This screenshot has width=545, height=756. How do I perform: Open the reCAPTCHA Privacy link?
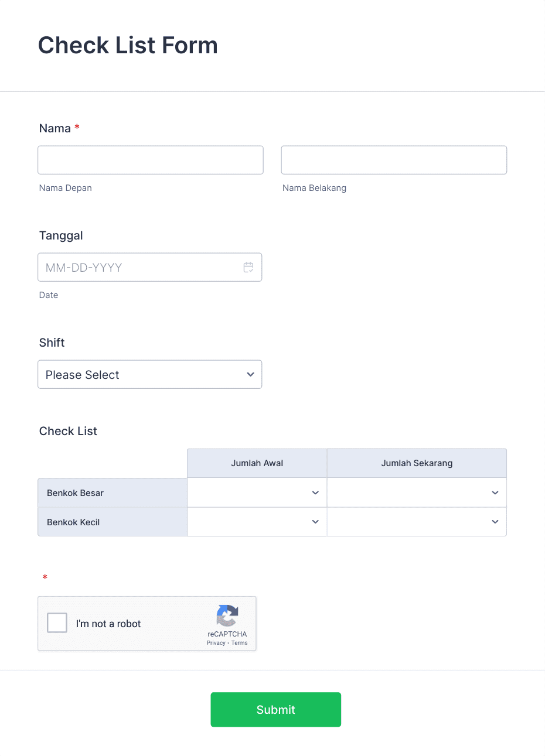pos(216,643)
